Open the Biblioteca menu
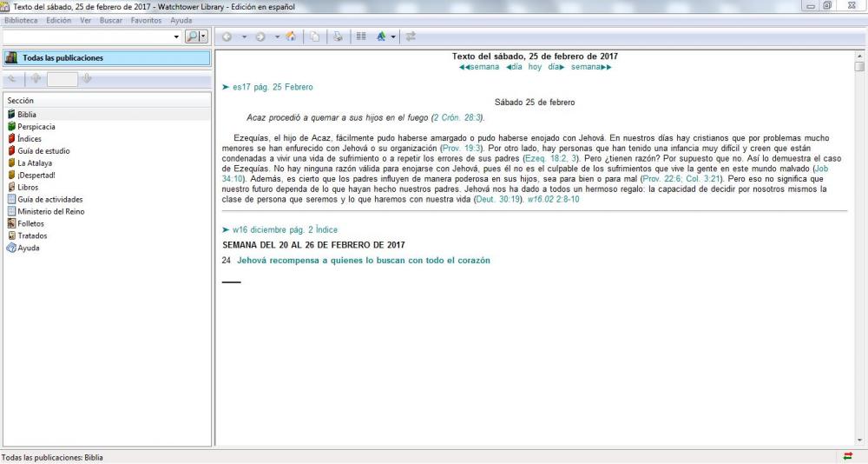This screenshot has height=464, width=868. coord(27,20)
